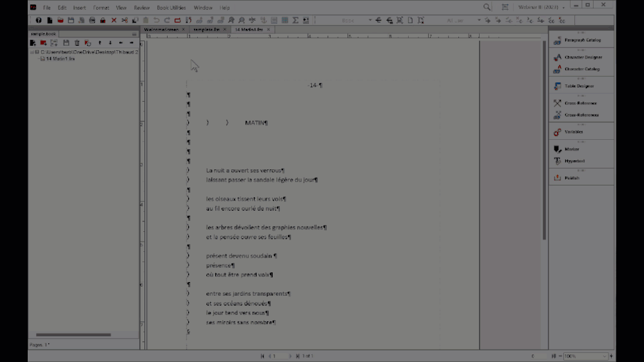
Task: Select 14 Matin1.fm in book tree
Action: click(60, 59)
